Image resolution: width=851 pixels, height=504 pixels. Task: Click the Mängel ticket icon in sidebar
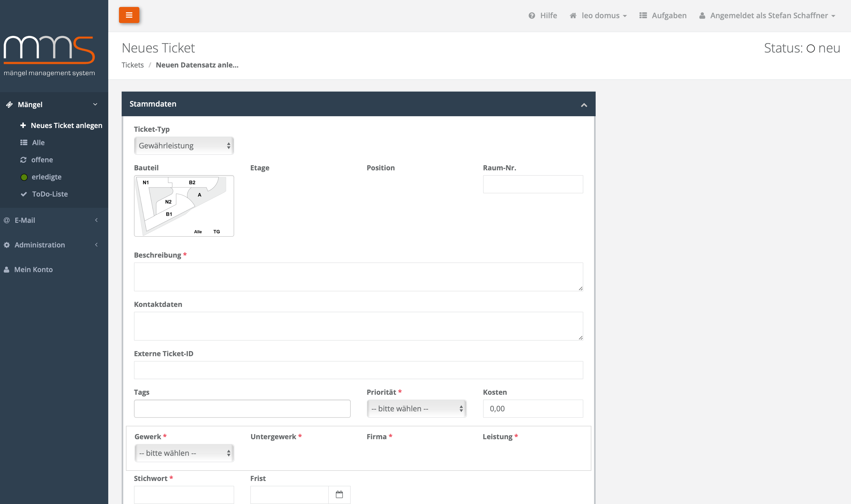pos(10,105)
